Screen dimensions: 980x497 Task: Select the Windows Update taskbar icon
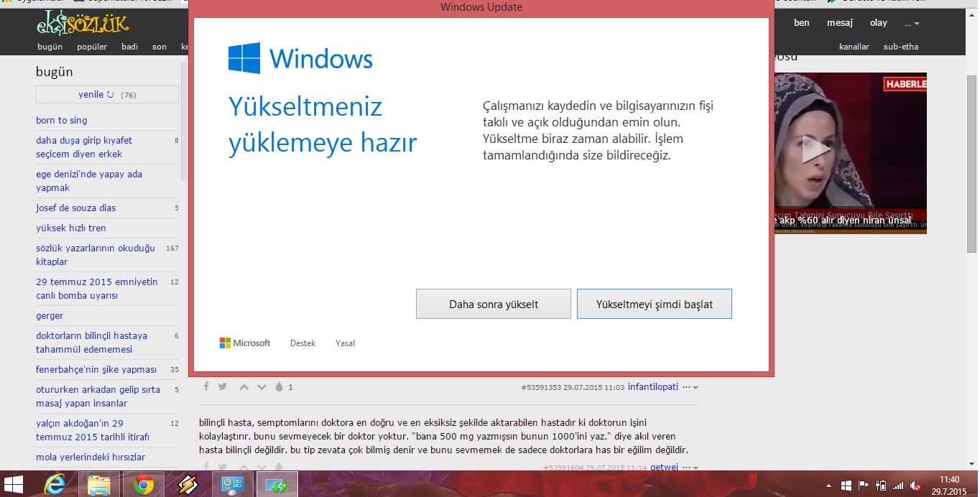(x=277, y=486)
